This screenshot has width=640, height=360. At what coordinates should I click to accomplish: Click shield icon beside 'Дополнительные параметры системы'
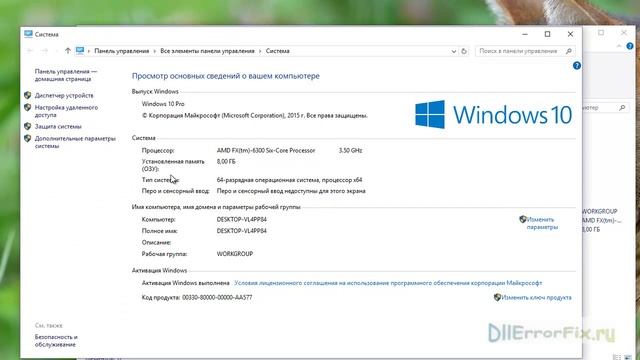point(27,138)
